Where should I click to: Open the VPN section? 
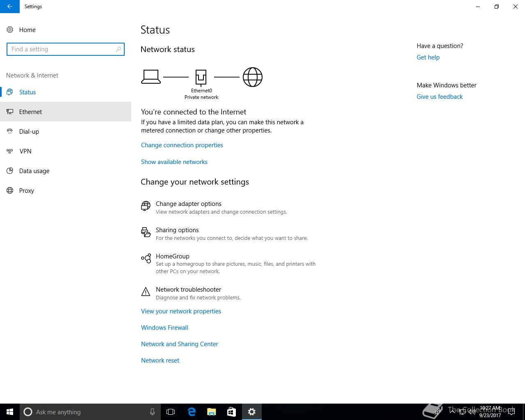click(66, 151)
